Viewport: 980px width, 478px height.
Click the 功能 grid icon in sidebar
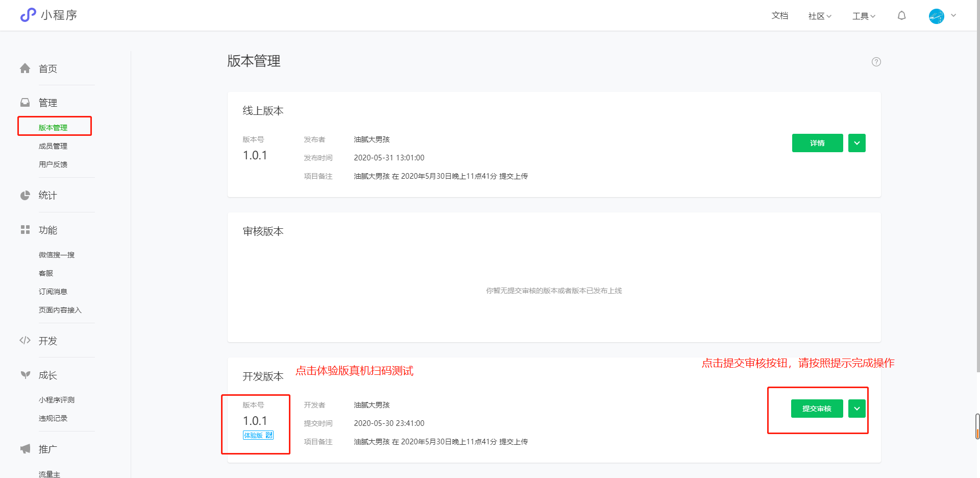[25, 230]
